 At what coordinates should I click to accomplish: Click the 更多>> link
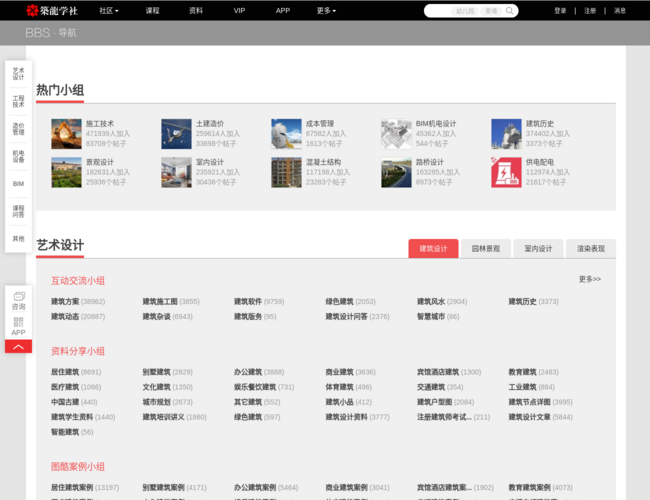[590, 279]
